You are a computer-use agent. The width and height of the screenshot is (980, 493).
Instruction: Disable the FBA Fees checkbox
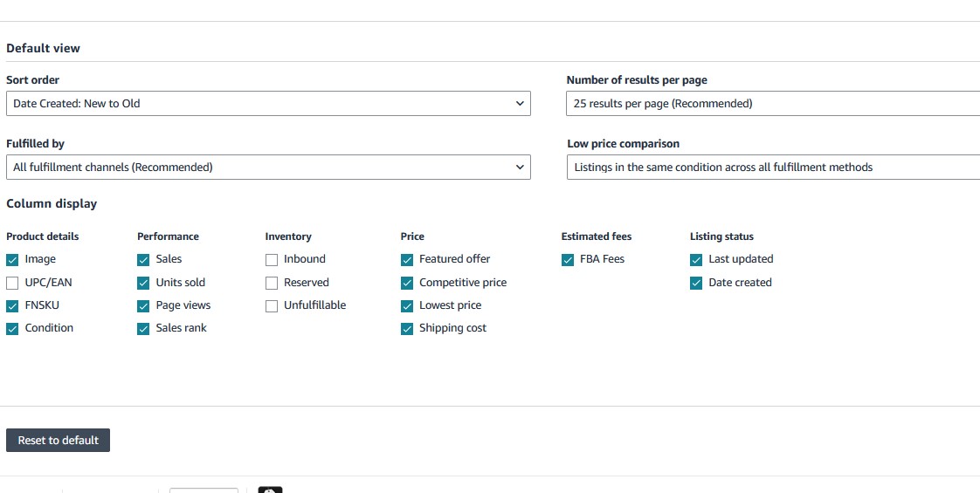[568, 260]
